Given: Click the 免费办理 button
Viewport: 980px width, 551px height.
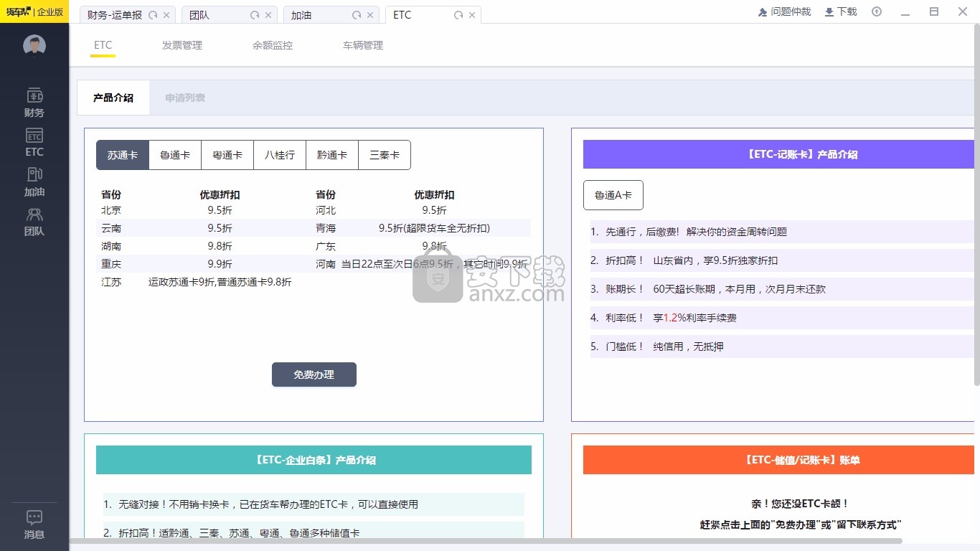Looking at the screenshot, I should pos(314,375).
